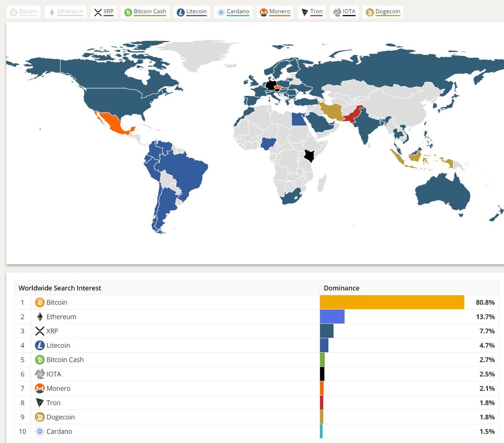Toggle IOTA in the map legend
The image size is (504, 443).
(344, 12)
